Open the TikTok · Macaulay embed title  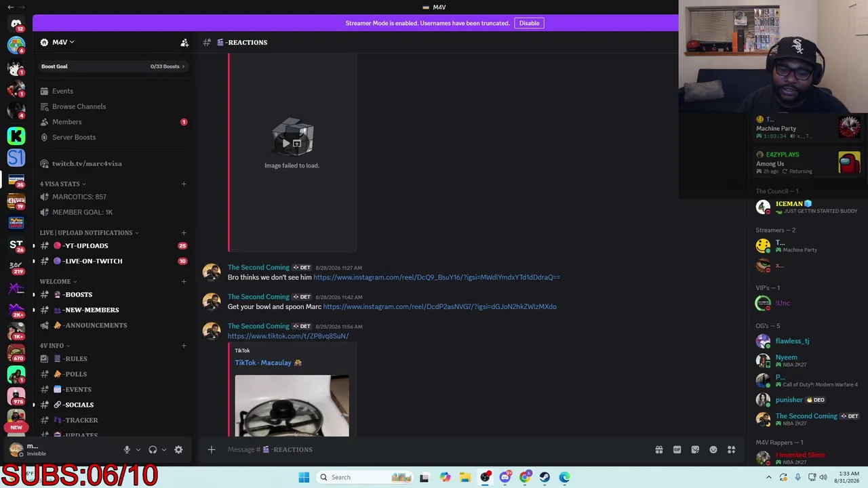click(x=269, y=363)
